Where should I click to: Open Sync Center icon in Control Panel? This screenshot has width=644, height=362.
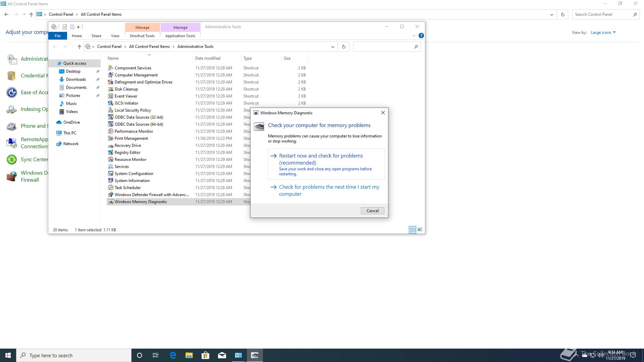(12, 160)
